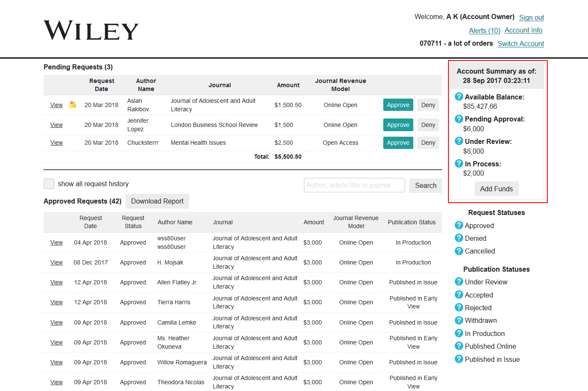
Task: Click the money bag icon on Aslan Rakibov's request
Action: click(x=72, y=105)
